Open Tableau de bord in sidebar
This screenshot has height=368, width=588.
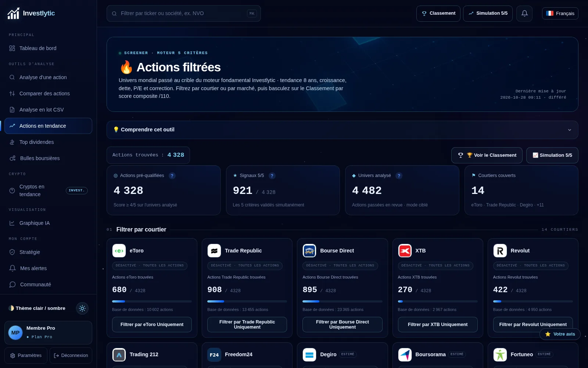48,48
